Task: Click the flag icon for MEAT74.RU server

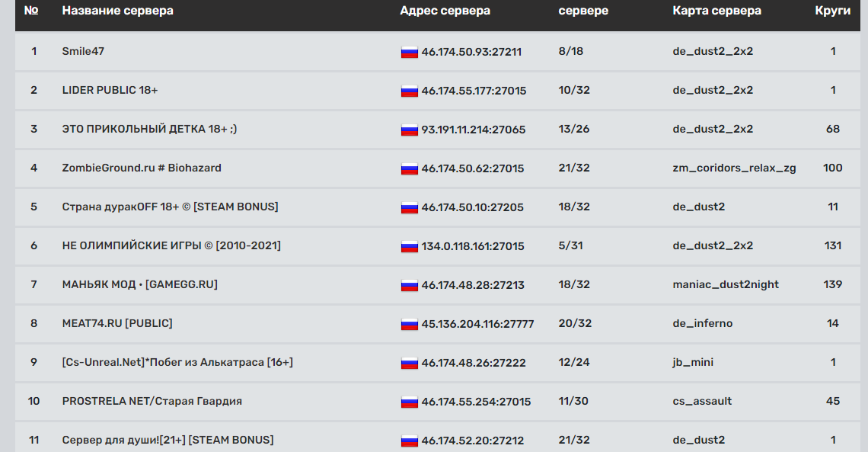Action: [x=409, y=324]
